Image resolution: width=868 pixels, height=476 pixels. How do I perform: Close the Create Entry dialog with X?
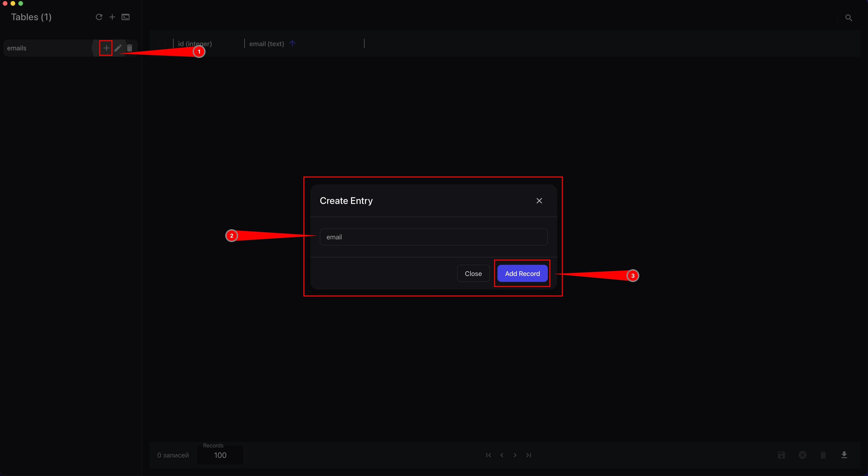click(x=539, y=201)
